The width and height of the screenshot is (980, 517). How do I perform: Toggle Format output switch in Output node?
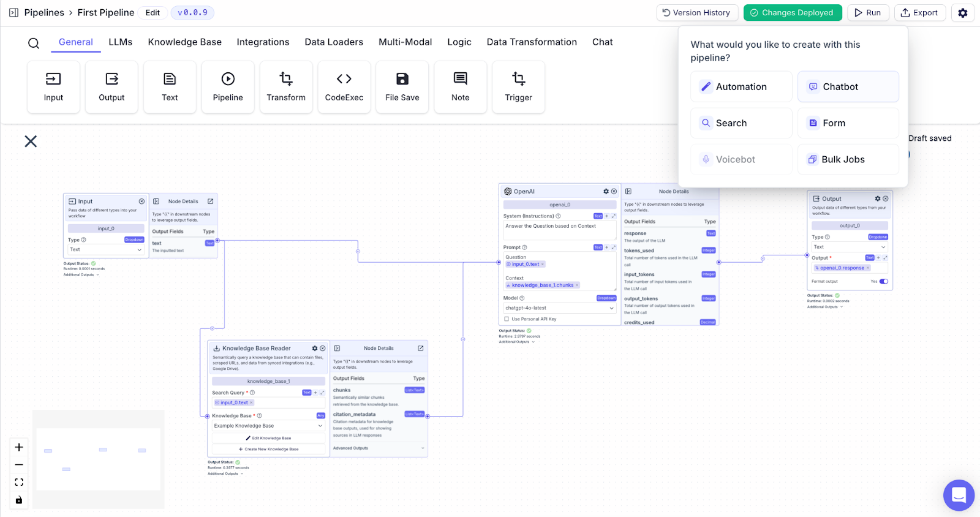[884, 282]
